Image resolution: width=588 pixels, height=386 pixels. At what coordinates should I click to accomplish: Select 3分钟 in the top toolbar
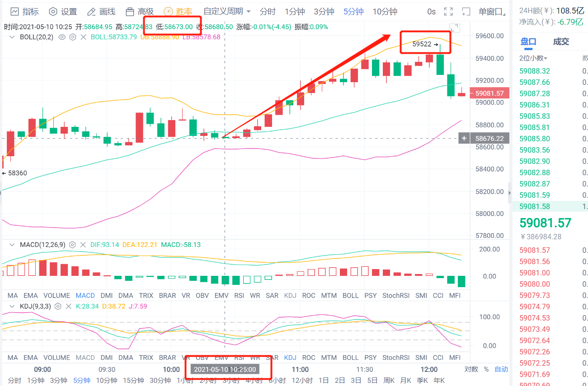324,12
